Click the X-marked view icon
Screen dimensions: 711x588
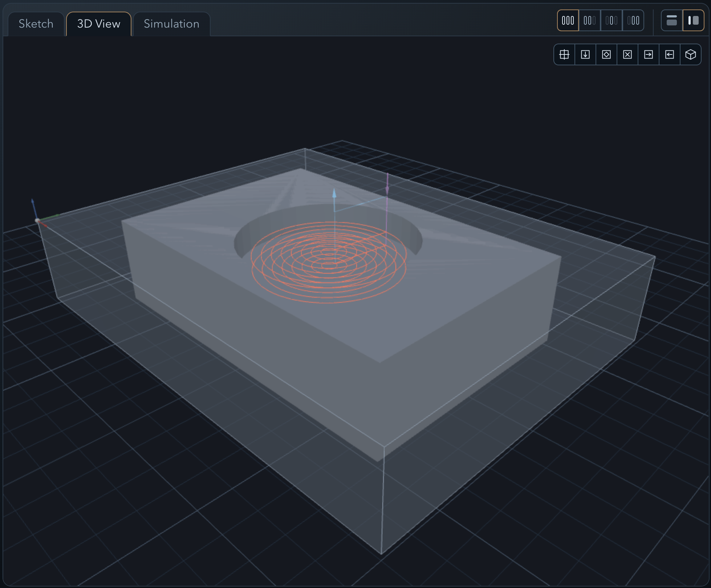click(627, 54)
